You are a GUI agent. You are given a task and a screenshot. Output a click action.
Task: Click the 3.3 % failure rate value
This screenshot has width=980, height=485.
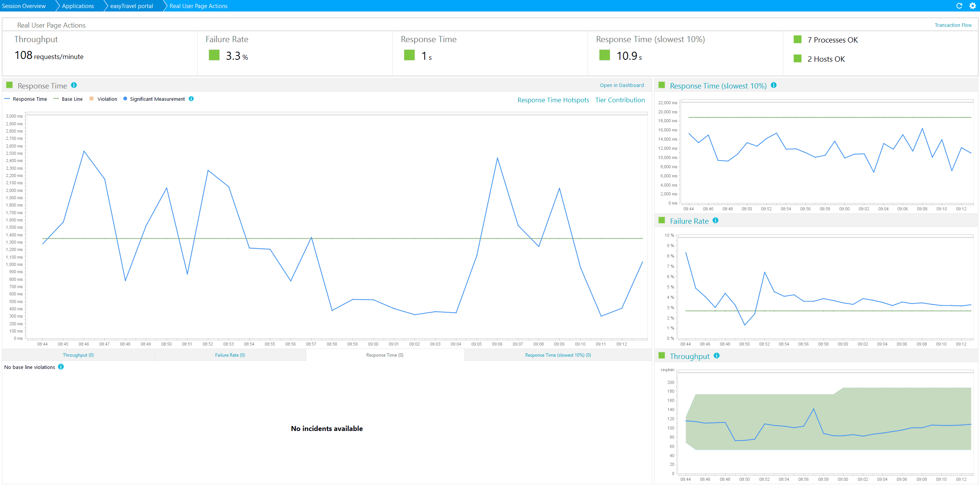tap(237, 56)
